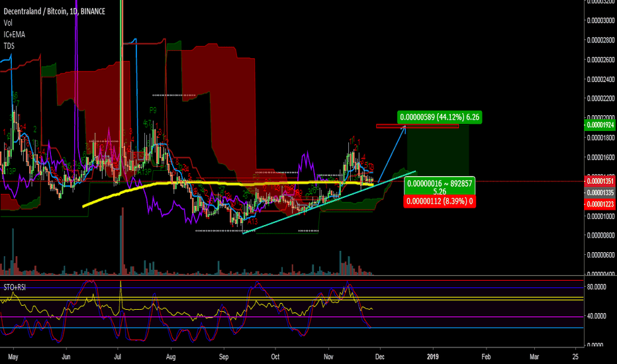
Task: Click the 0.00002600 price axis label
Action: pyautogui.click(x=600, y=60)
